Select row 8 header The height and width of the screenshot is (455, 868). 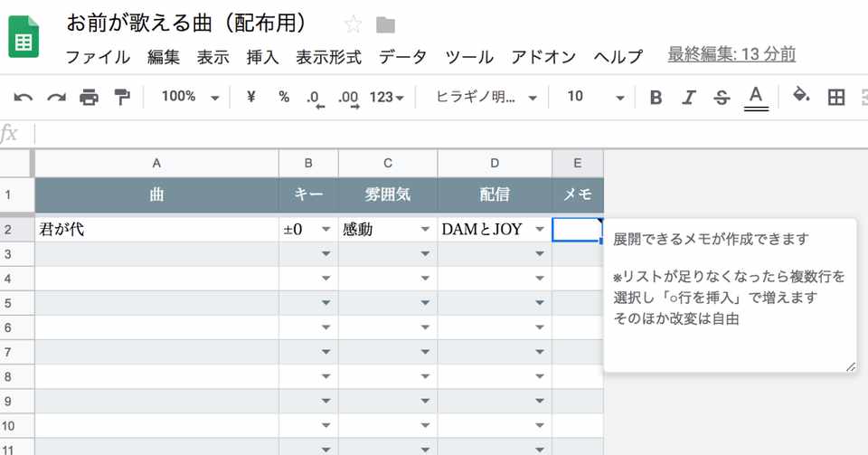click(16, 377)
